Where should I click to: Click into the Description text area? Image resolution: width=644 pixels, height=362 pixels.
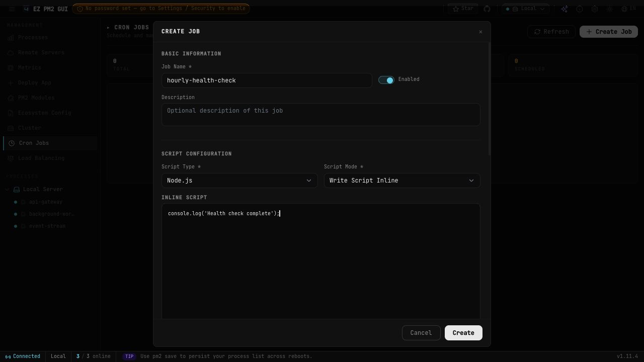coord(320,115)
